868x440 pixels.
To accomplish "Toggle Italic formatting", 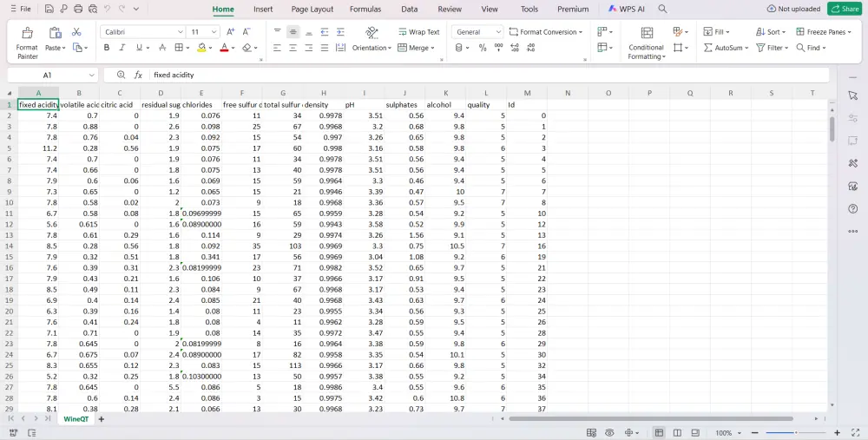I will (x=122, y=48).
